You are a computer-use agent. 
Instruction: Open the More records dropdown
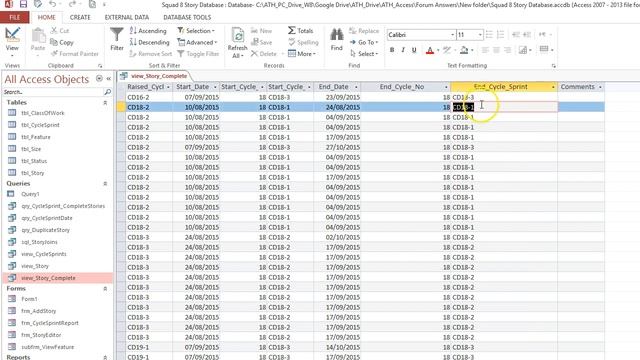302,53
